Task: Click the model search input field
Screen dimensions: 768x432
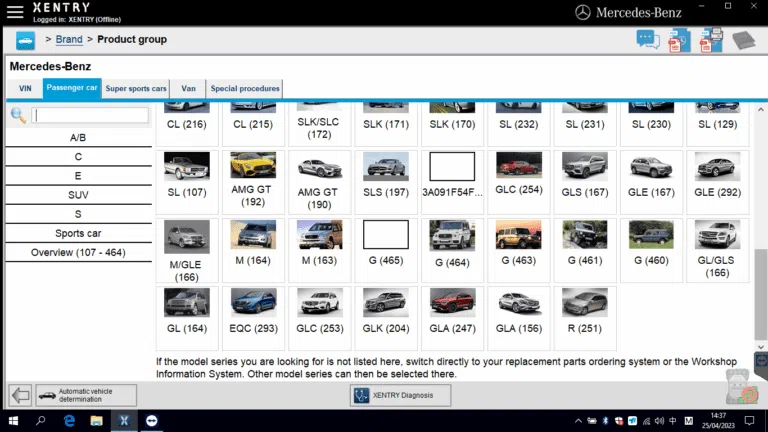Action: [x=90, y=115]
